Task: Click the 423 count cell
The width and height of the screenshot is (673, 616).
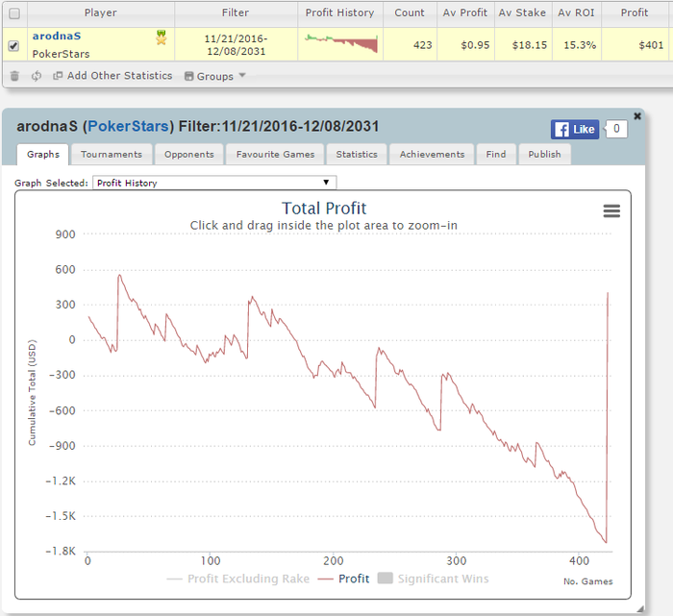Action: (410, 45)
